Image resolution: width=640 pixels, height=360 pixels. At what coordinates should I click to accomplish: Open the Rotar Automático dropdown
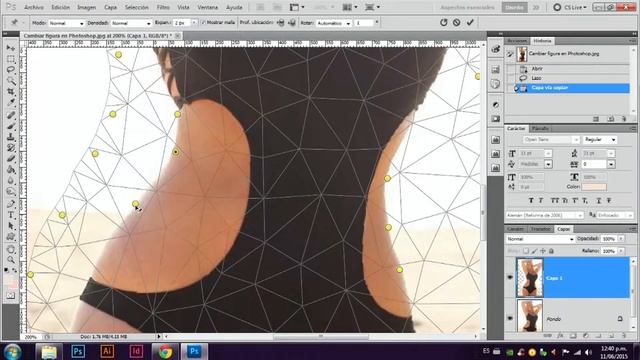pyautogui.click(x=334, y=23)
